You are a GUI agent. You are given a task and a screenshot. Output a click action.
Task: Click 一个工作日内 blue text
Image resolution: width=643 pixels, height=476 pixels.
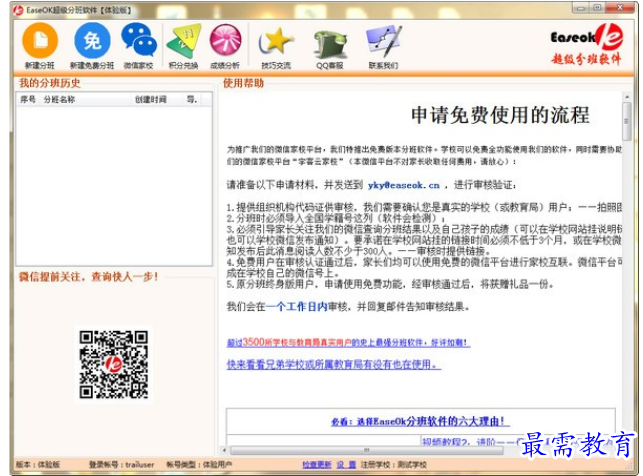pyautogui.click(x=296, y=307)
